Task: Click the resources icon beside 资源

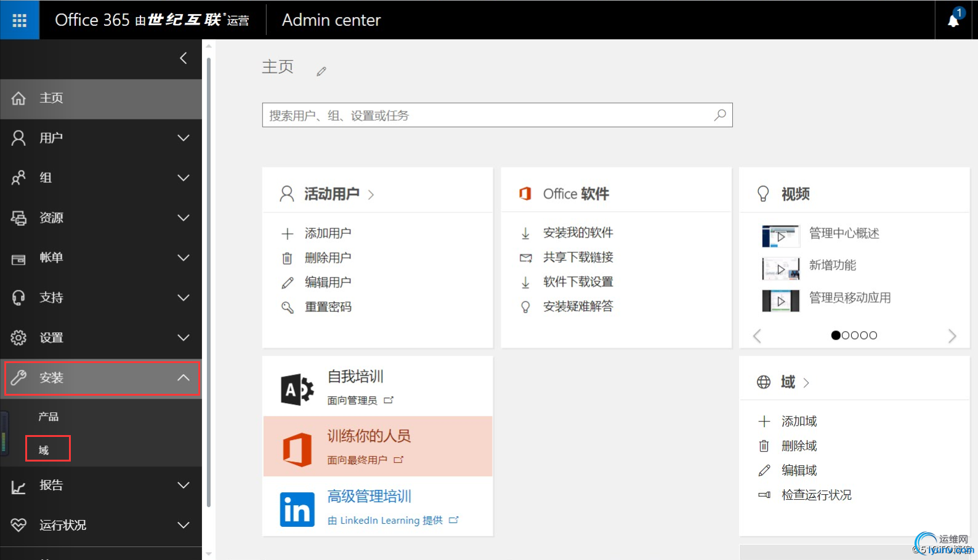Action: [x=18, y=218]
